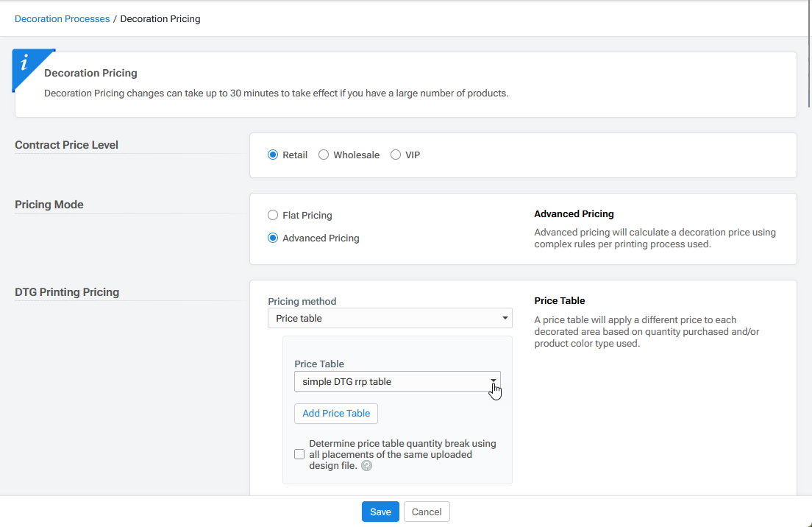This screenshot has width=812, height=527.
Task: Expand the simple DTG rrp table dropdown
Action: click(397, 382)
